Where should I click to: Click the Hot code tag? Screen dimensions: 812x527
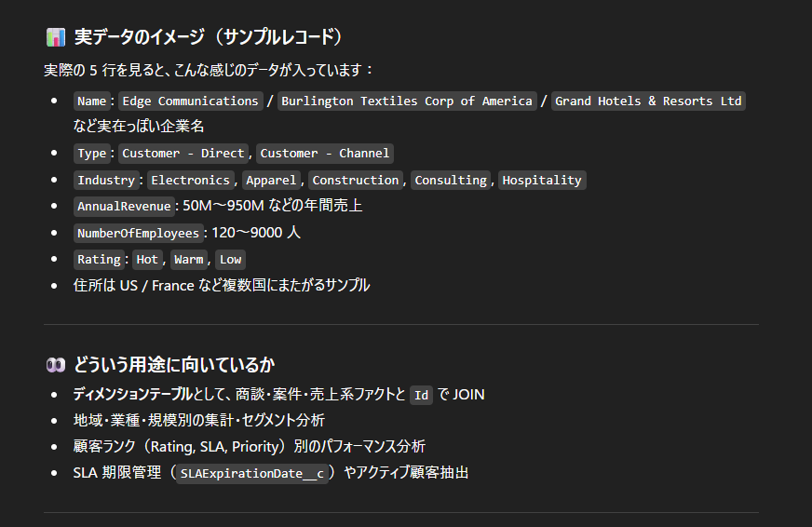(147, 260)
